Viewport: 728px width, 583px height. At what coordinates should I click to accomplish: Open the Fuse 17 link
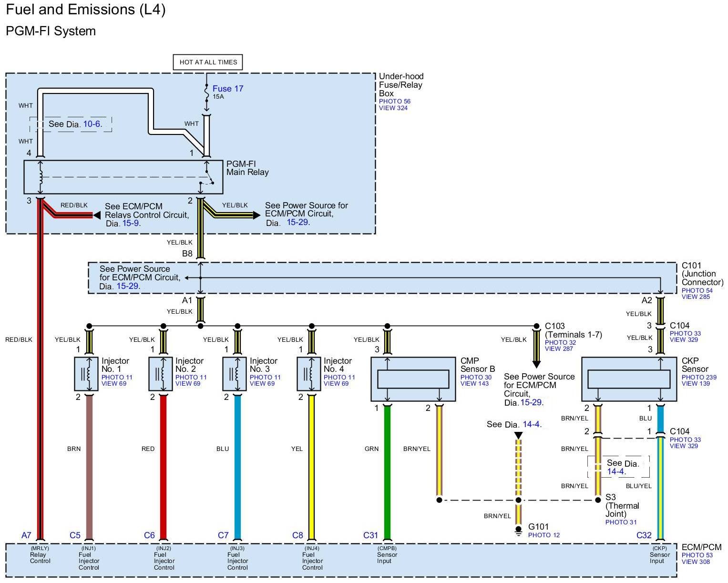click(228, 89)
